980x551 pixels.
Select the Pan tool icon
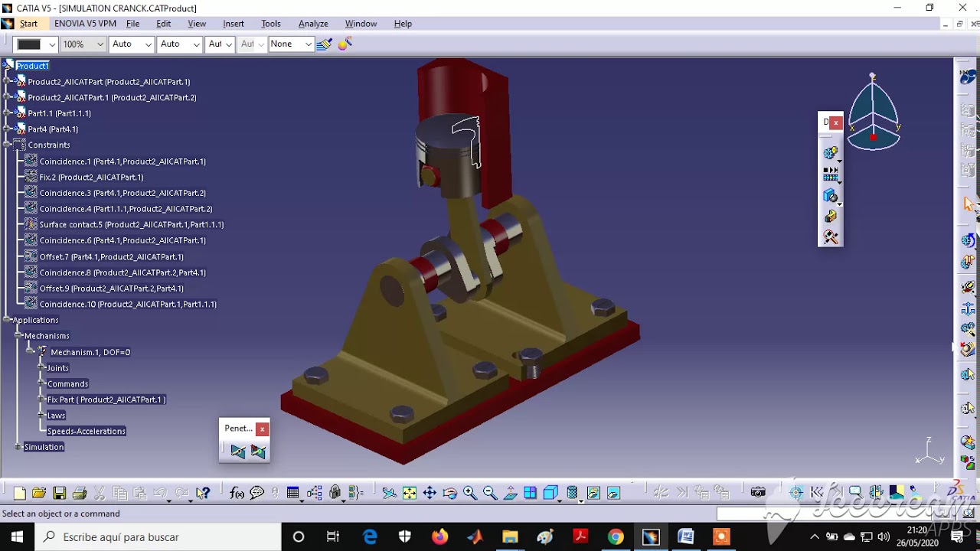click(x=430, y=493)
